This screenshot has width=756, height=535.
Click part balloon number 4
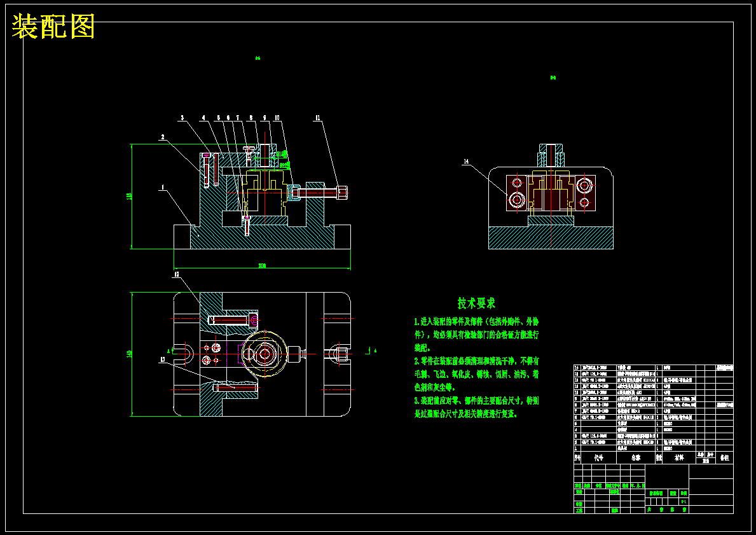tap(203, 117)
